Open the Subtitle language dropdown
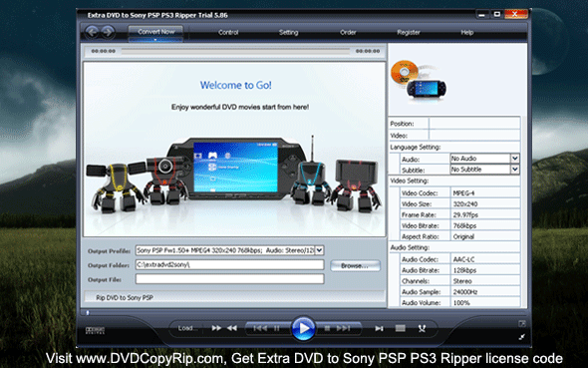 click(x=515, y=170)
